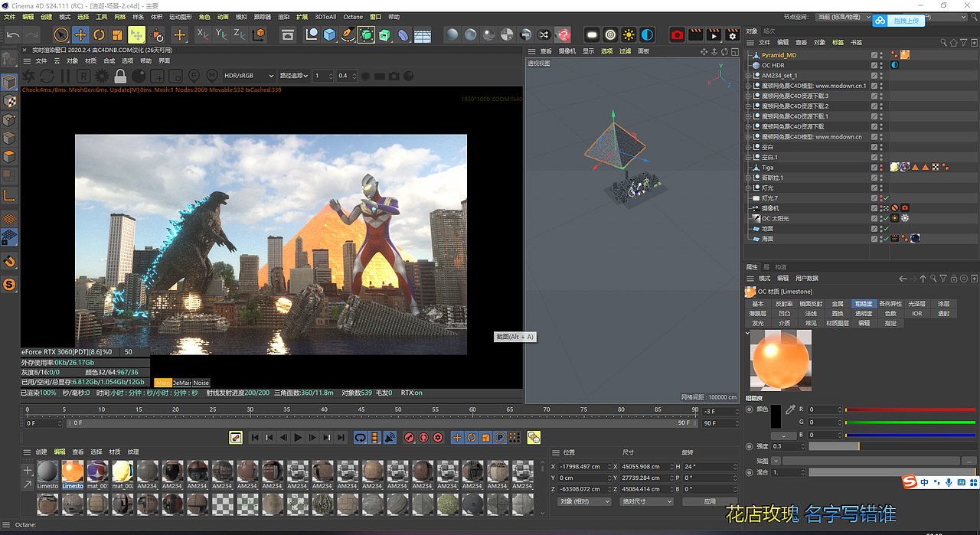Click the timeline play button
The width and height of the screenshot is (980, 535).
pyautogui.click(x=299, y=438)
